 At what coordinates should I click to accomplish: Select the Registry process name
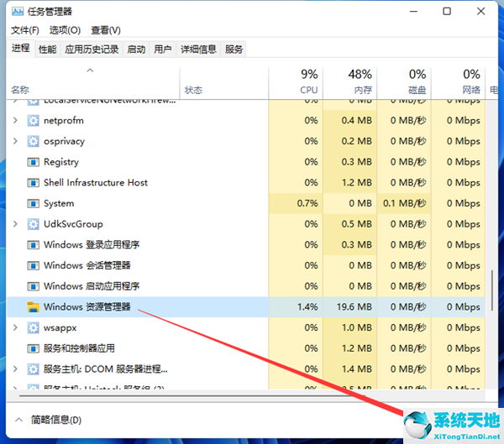tap(61, 162)
